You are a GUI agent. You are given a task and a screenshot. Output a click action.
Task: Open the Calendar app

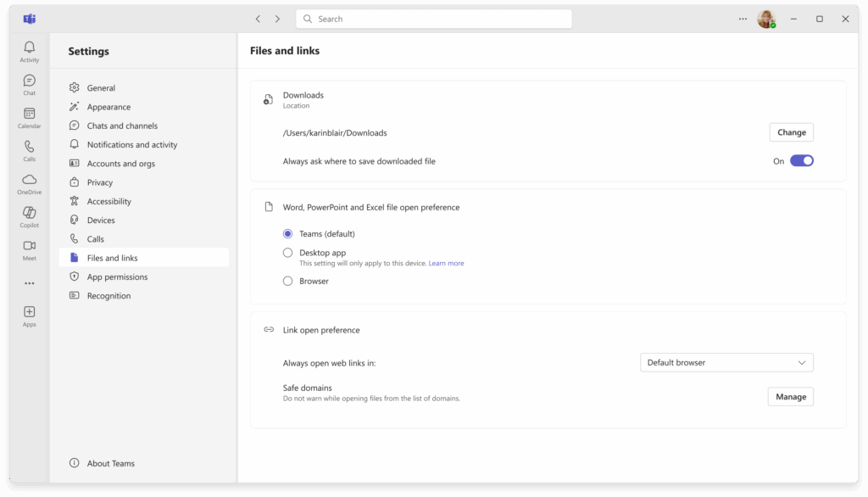click(30, 118)
